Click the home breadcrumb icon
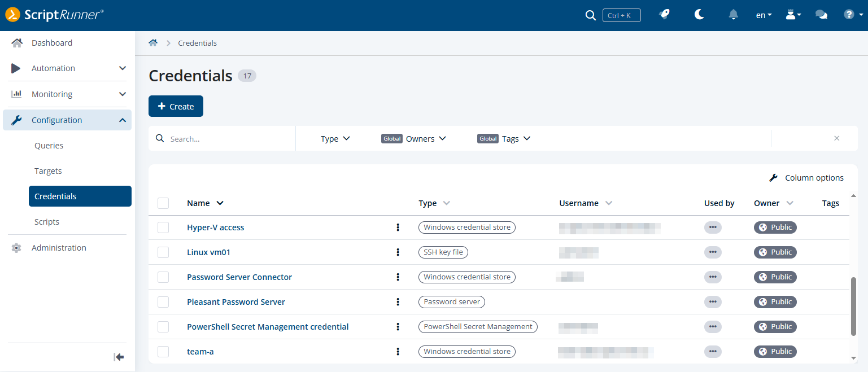The height and width of the screenshot is (372, 868). pyautogui.click(x=153, y=43)
